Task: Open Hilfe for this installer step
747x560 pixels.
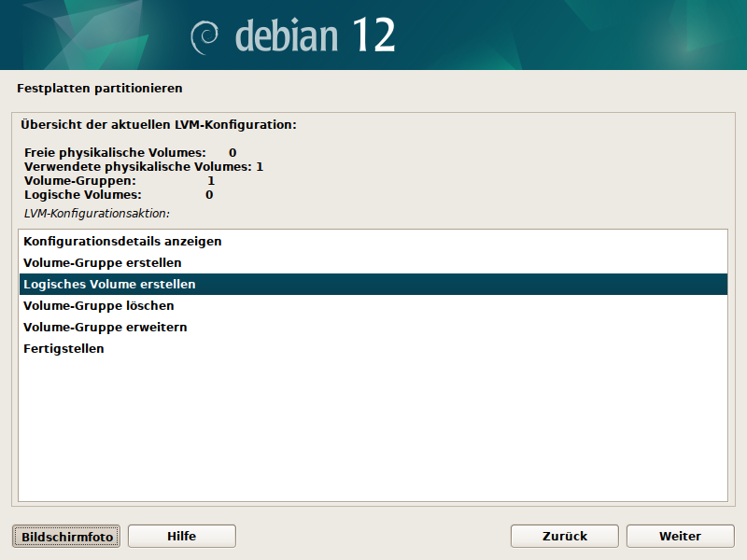Action: pyautogui.click(x=181, y=536)
